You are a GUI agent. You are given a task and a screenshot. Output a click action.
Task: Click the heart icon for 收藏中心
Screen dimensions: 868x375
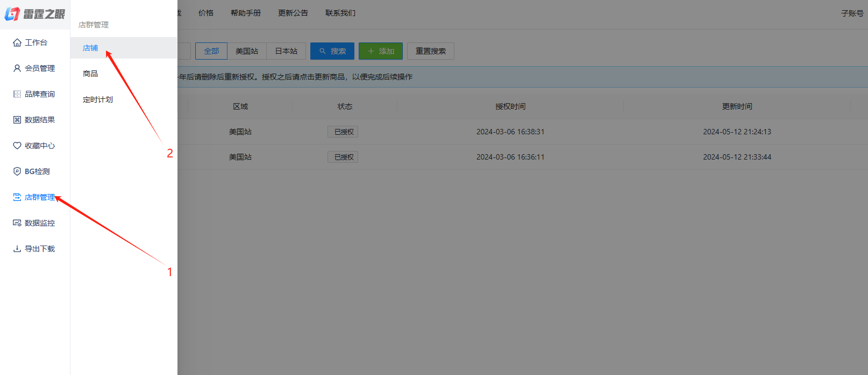pos(17,146)
